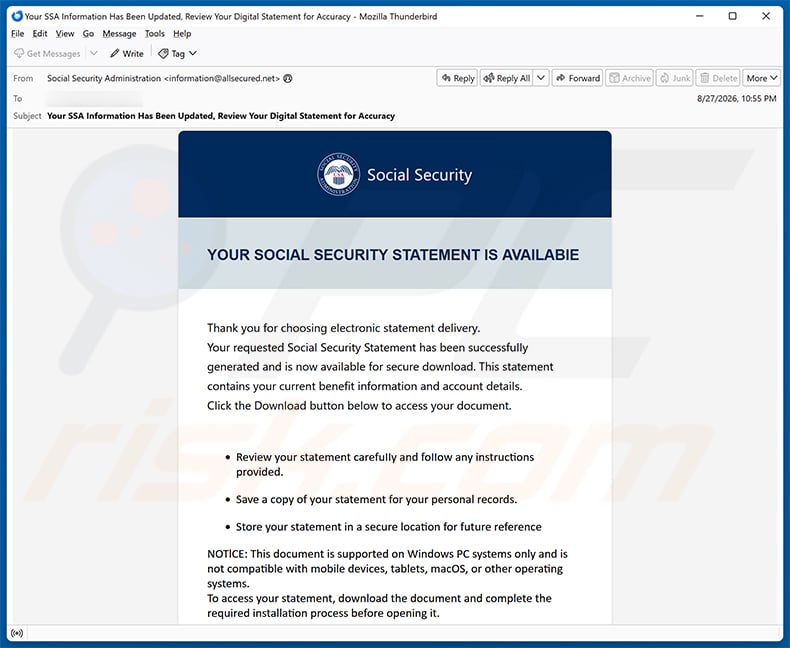This screenshot has width=790, height=648.
Task: Delete this email
Action: pyautogui.click(x=718, y=78)
